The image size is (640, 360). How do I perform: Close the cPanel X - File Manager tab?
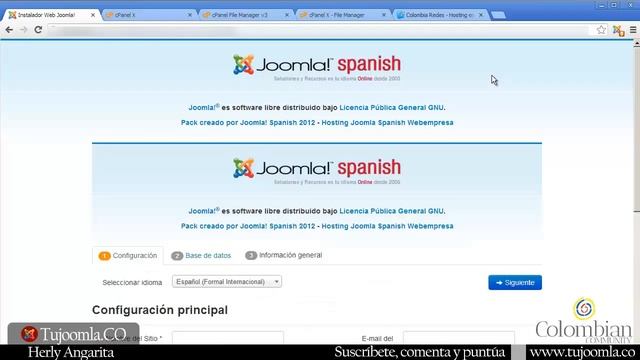coord(384,15)
